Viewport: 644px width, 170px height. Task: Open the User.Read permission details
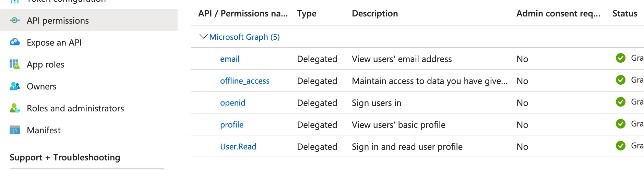(x=238, y=147)
